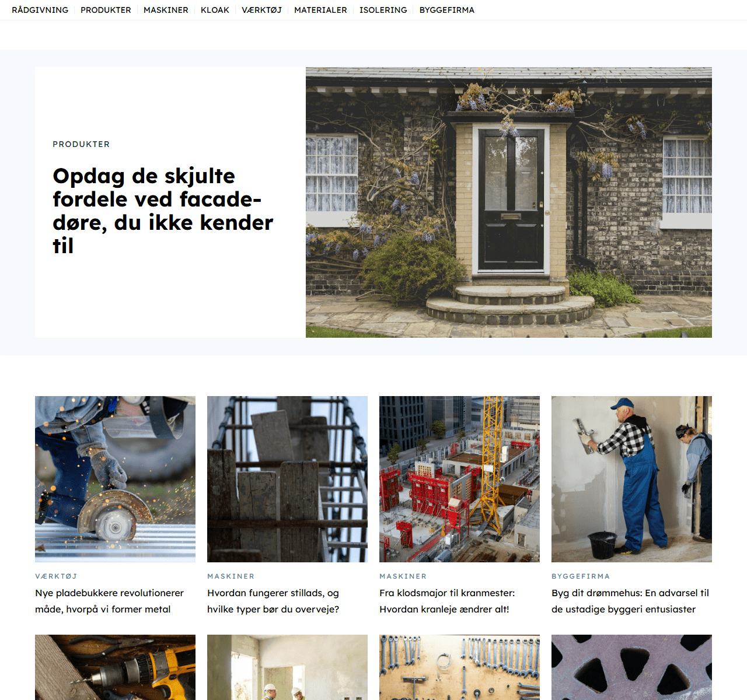Open the facadedøre hero article headline
This screenshot has width=747, height=700.
click(x=163, y=211)
